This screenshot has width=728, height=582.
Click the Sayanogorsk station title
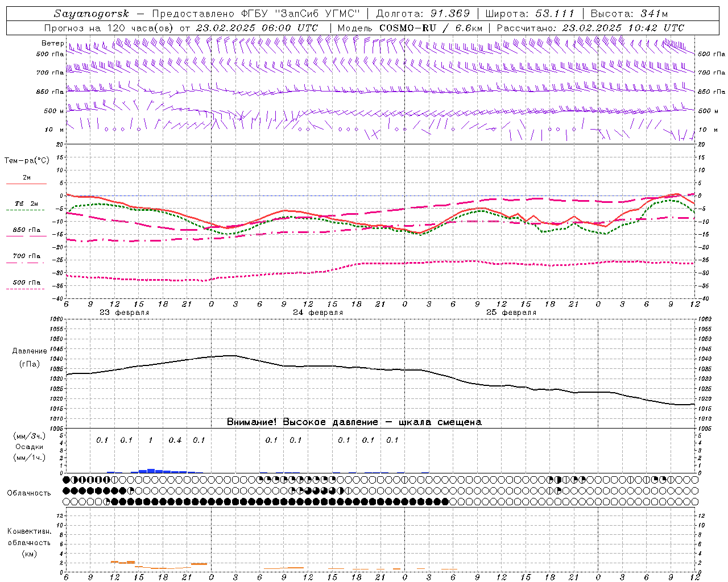(x=92, y=13)
